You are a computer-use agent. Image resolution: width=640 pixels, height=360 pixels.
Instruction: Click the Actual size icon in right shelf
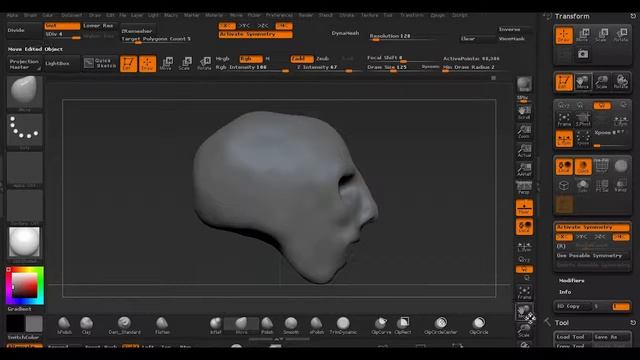point(524,150)
